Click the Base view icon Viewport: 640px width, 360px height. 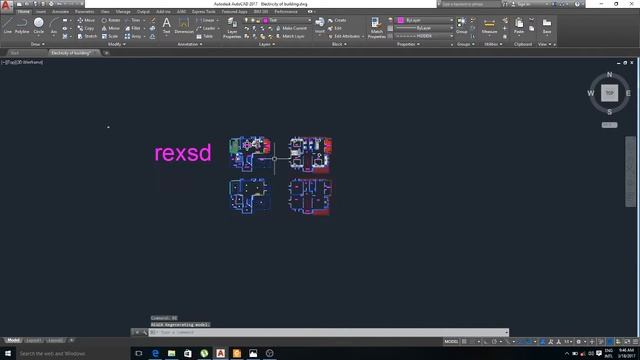[547, 25]
